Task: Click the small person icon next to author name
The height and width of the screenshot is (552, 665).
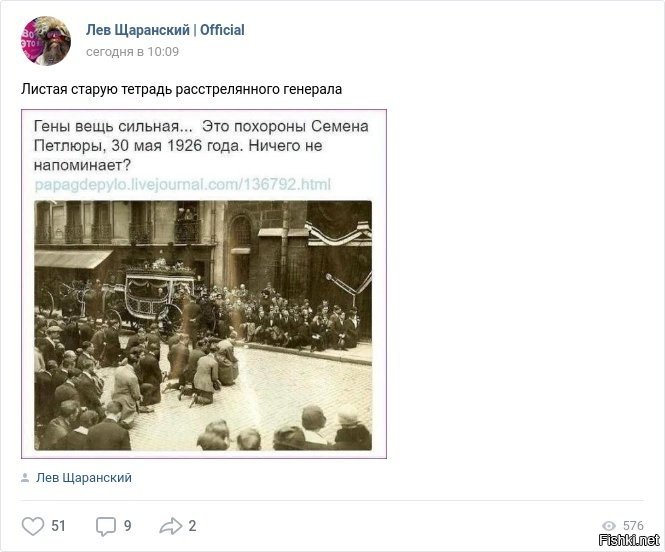Action: pos(25,478)
